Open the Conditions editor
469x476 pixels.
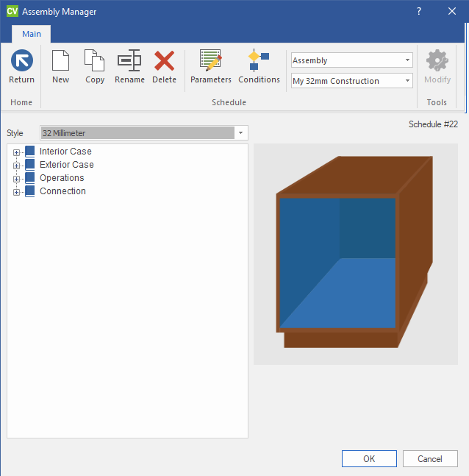259,61
